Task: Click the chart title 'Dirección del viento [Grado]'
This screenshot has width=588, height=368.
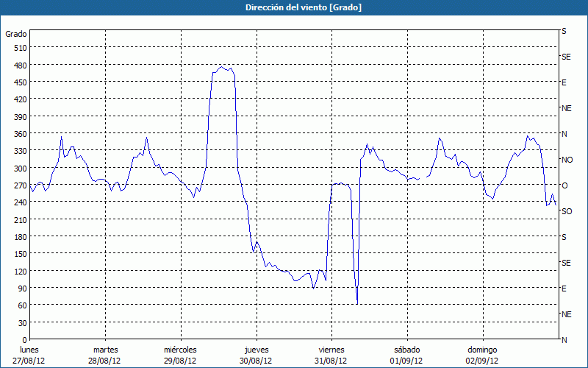Action: click(x=304, y=7)
